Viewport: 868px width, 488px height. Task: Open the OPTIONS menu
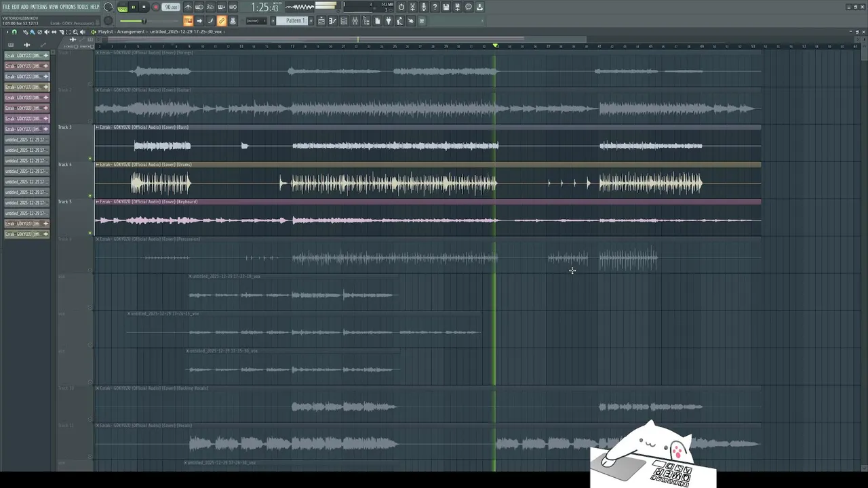coord(68,7)
